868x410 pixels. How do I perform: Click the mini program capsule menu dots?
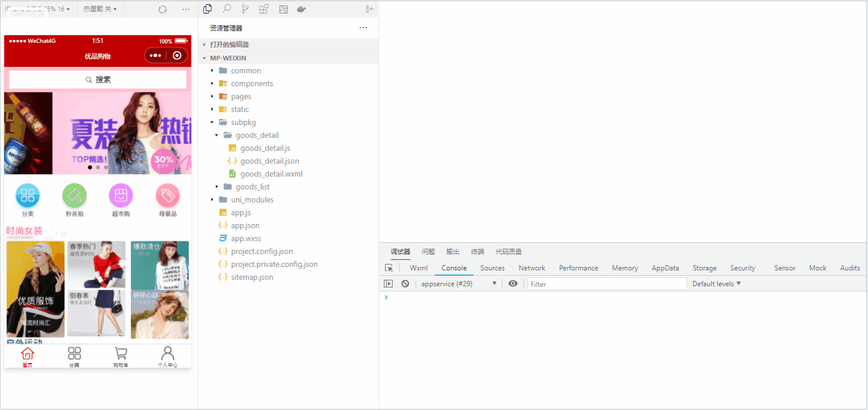click(x=155, y=56)
